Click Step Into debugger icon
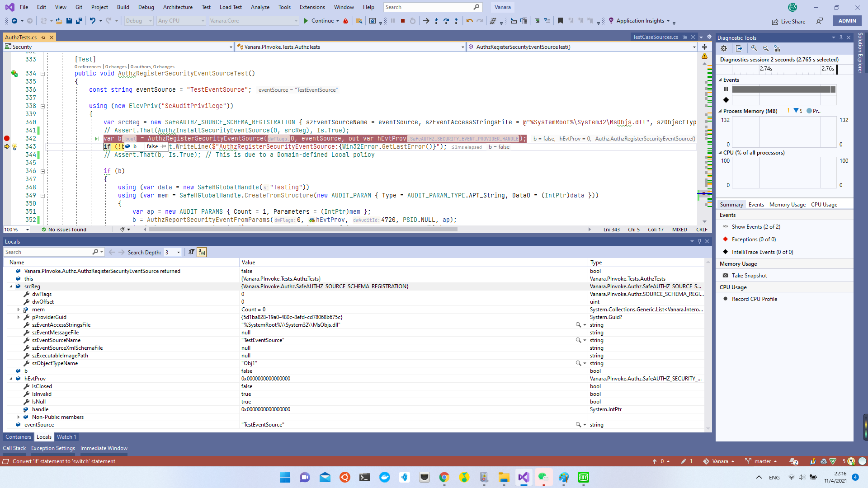Screen dimensions: 868x488 coord(436,21)
